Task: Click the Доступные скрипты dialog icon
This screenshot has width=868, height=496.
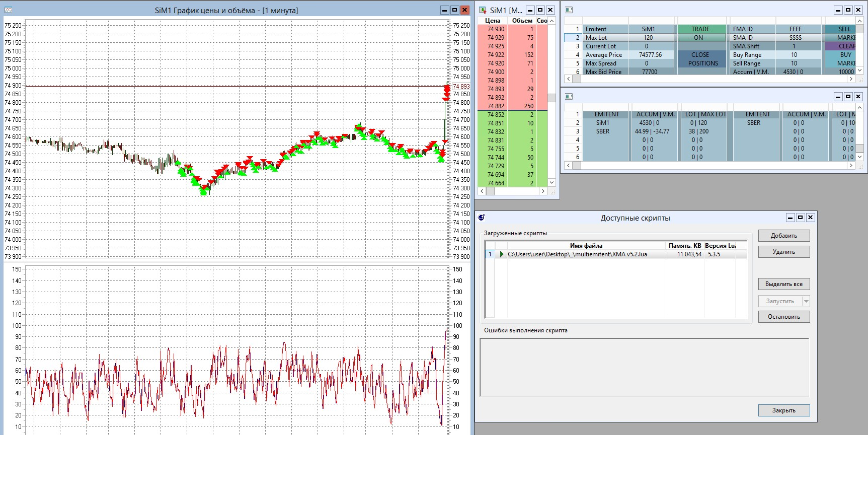Action: pos(482,218)
